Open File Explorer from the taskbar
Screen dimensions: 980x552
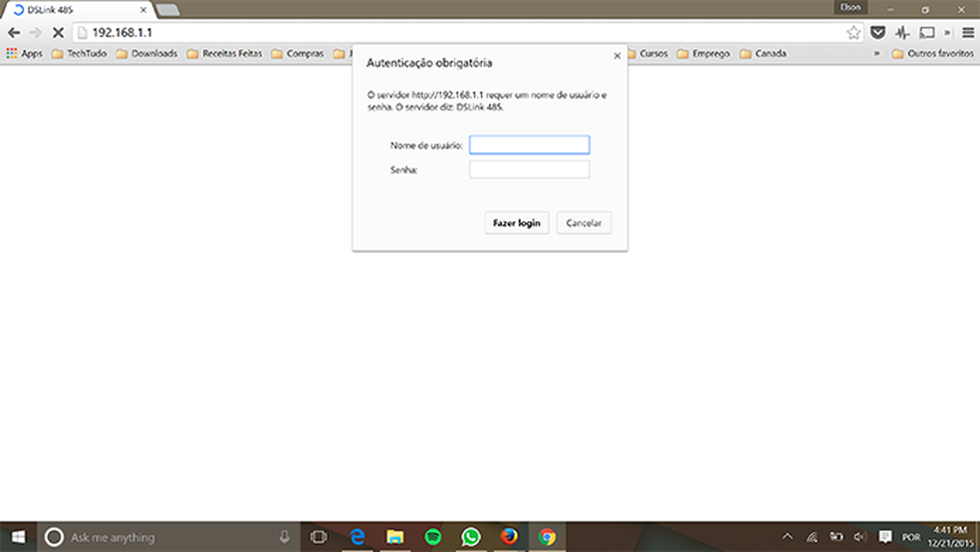click(395, 537)
